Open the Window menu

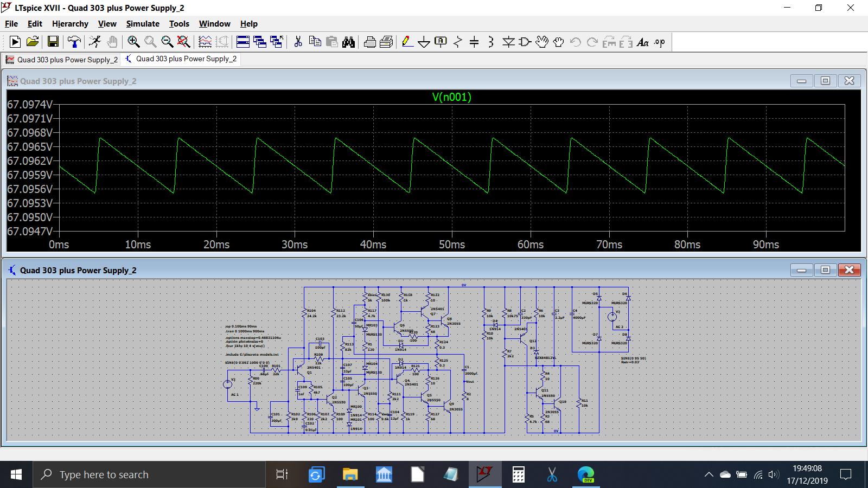(214, 24)
